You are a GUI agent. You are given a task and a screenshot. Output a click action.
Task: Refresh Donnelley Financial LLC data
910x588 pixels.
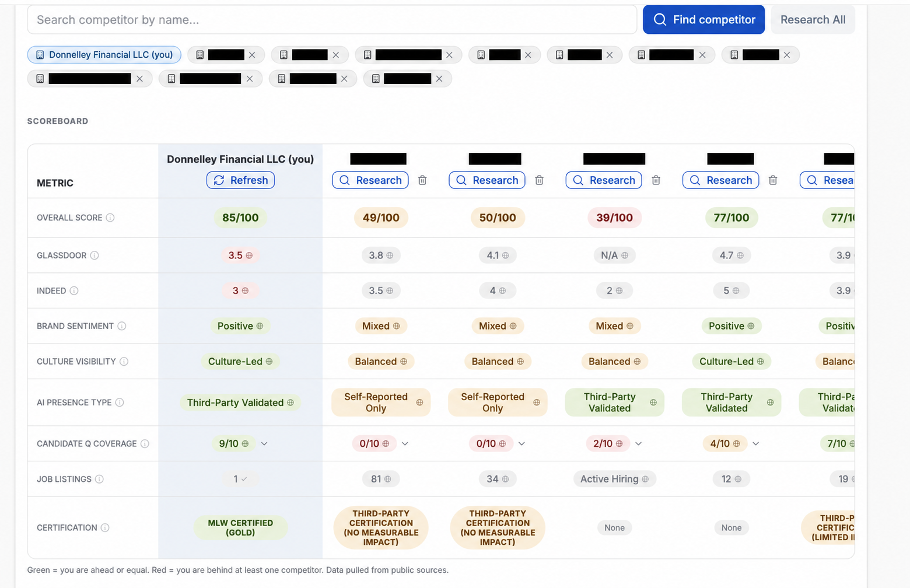click(x=240, y=180)
